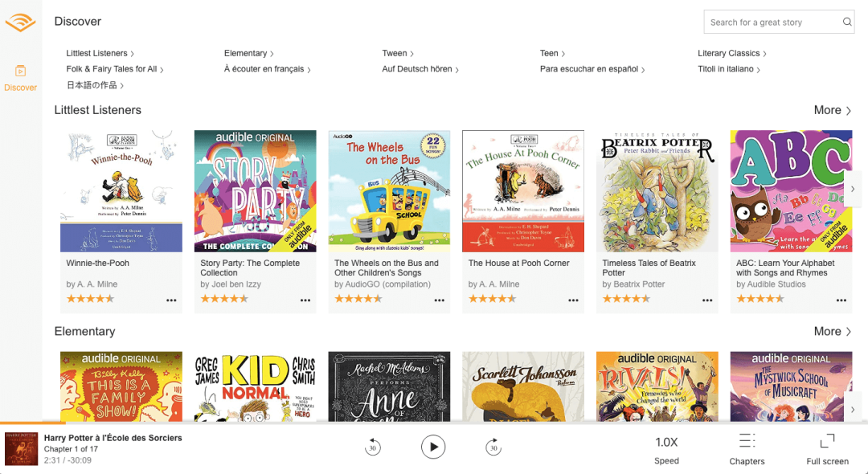Open the Chapters list icon
Viewport: 868px width, 474px height.
coord(747,441)
